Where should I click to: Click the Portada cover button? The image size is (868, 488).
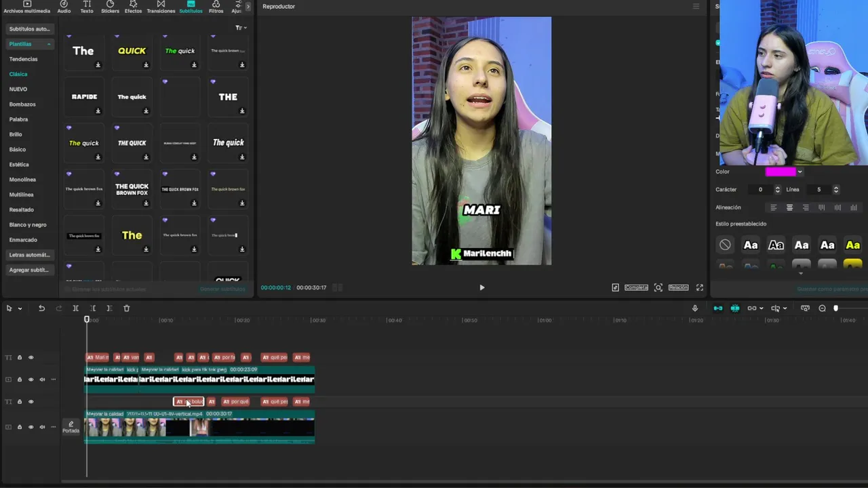[x=71, y=427]
